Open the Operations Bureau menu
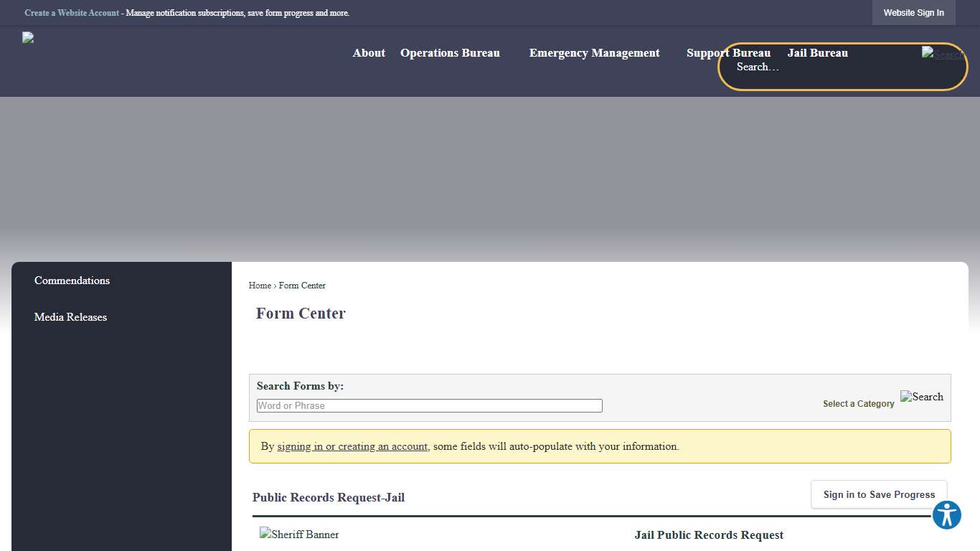980x551 pixels. [x=450, y=52]
